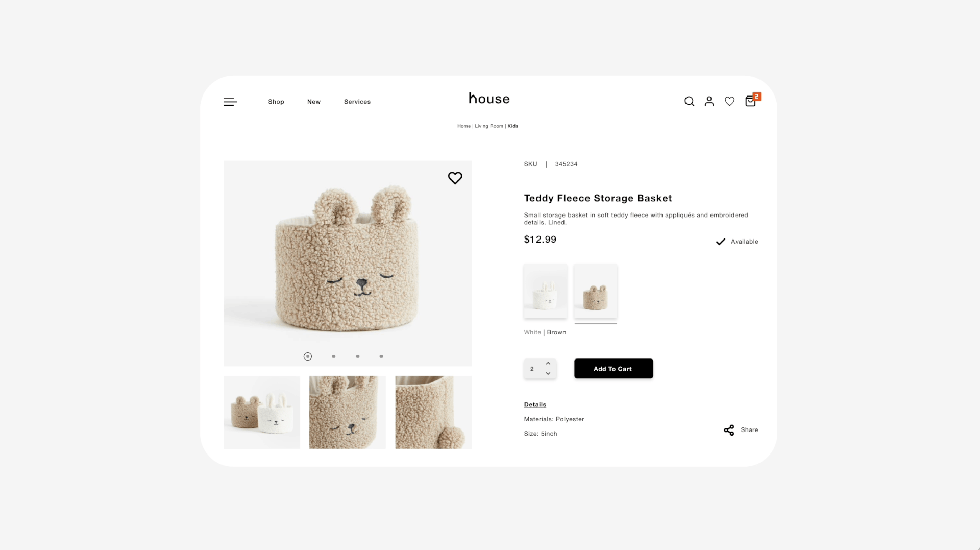
Task: Open the Shop menu
Action: [x=276, y=102]
